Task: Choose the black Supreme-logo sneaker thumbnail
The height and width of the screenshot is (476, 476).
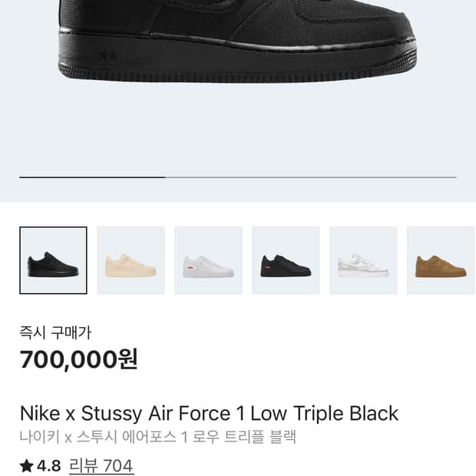Action: pos(286,260)
